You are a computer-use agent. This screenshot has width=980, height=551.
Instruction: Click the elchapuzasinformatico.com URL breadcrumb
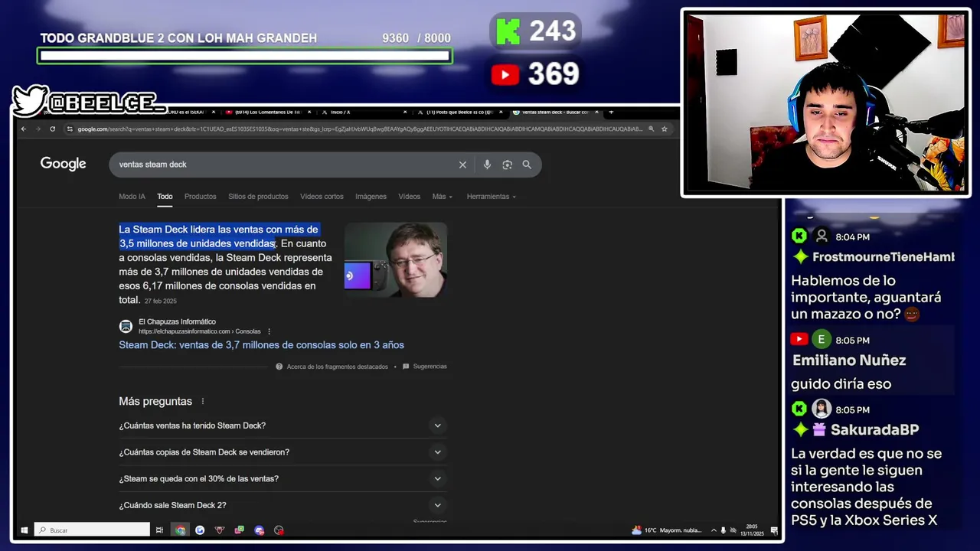[x=200, y=331]
